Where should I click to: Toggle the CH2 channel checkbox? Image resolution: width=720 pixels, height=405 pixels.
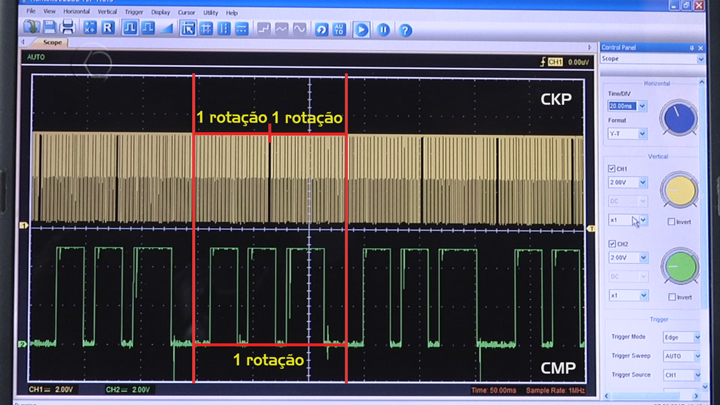point(612,244)
